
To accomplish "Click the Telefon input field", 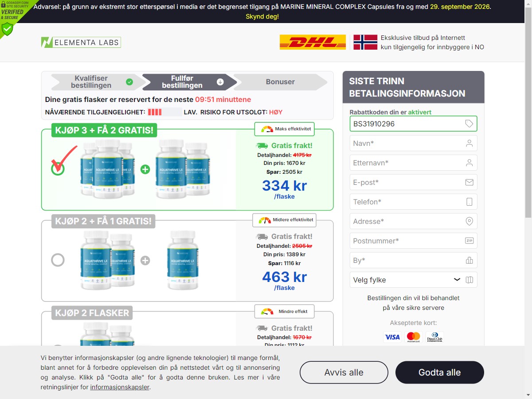I will pos(413,202).
